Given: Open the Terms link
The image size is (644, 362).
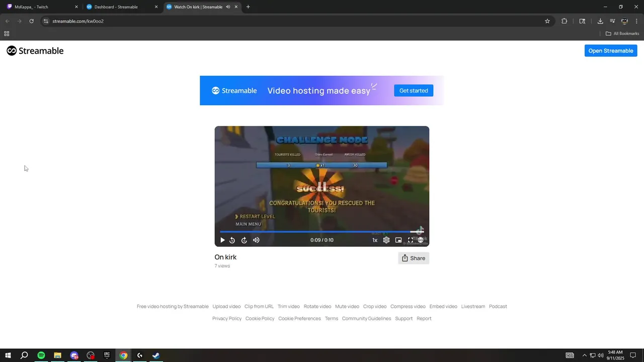Looking at the screenshot, I should pyautogui.click(x=332, y=318).
